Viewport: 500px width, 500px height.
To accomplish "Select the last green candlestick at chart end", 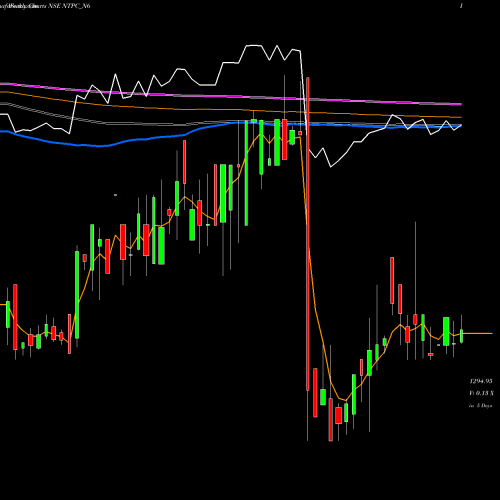I will tap(462, 336).
